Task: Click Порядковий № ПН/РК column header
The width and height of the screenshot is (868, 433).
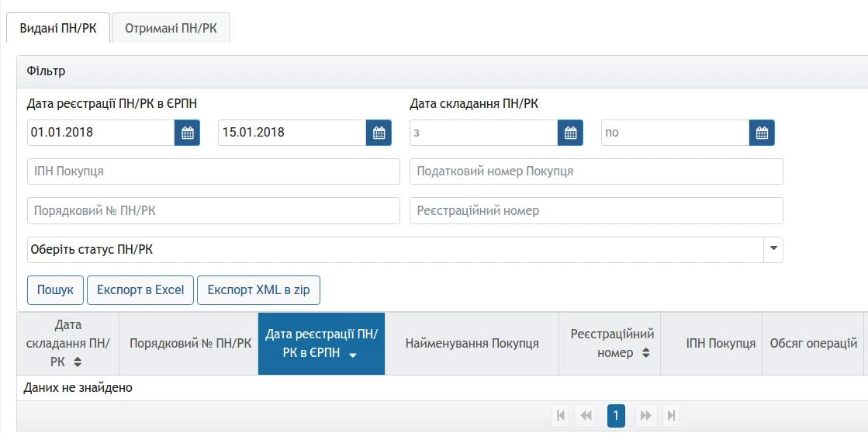Action: (188, 344)
